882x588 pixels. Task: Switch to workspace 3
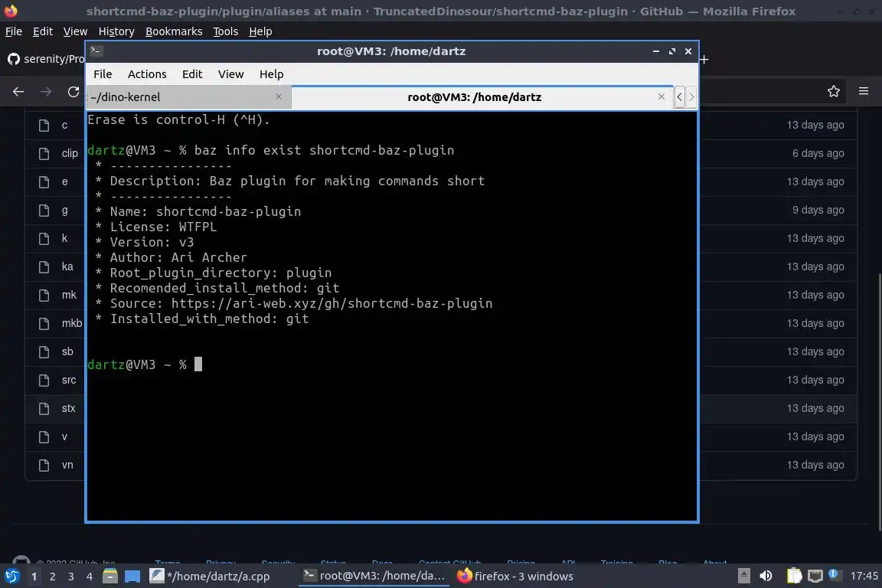pos(71,577)
